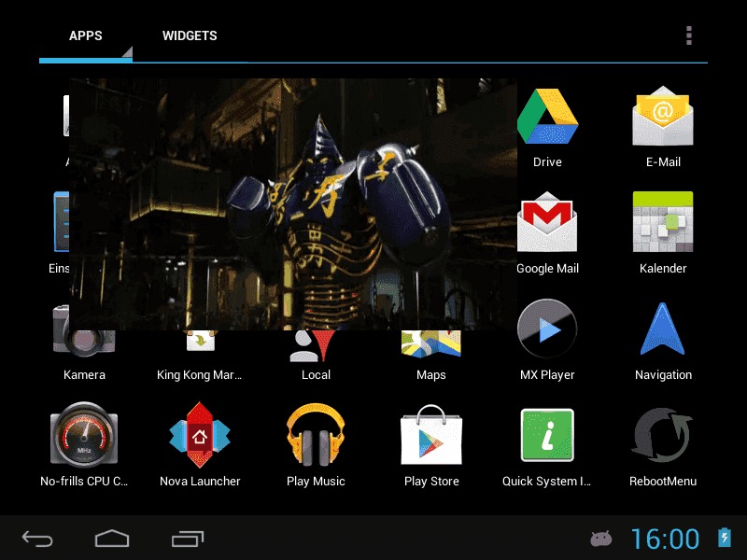The height and width of the screenshot is (560, 747).
Task: Tap the battery charging indicator
Action: [725, 538]
